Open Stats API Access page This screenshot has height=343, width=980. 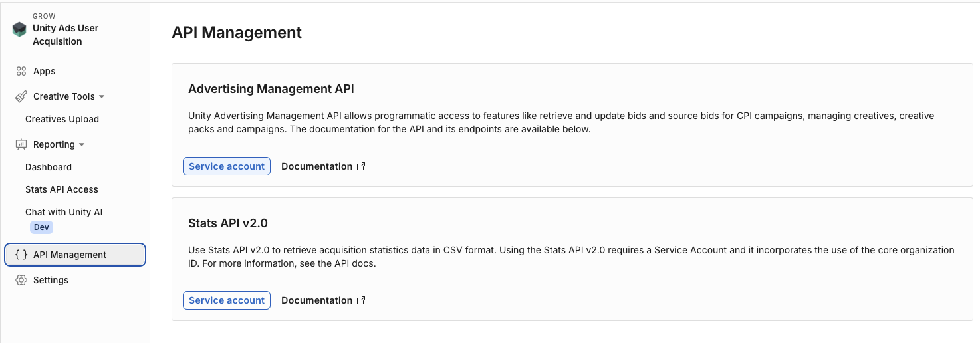(62, 189)
